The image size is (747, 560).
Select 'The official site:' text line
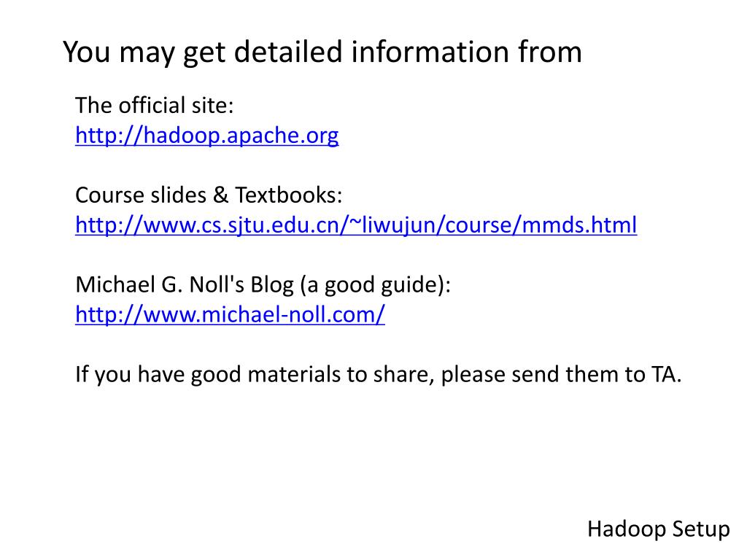[x=155, y=105]
